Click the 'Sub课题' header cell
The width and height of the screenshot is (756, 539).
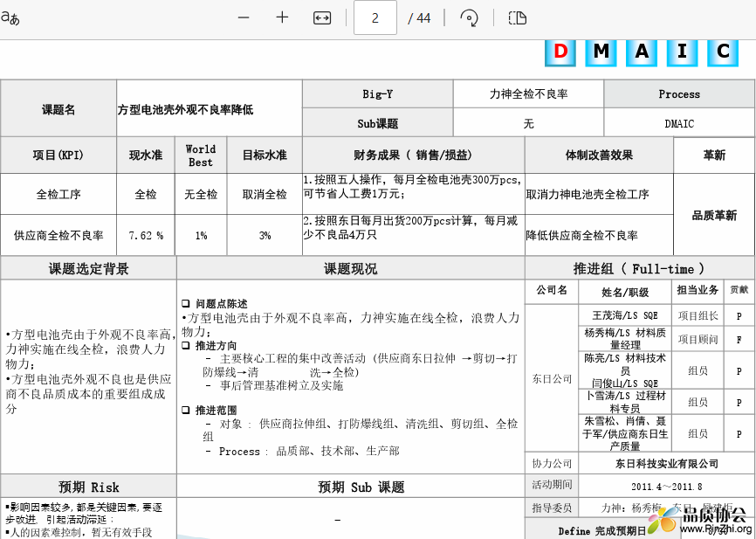pyautogui.click(x=377, y=123)
